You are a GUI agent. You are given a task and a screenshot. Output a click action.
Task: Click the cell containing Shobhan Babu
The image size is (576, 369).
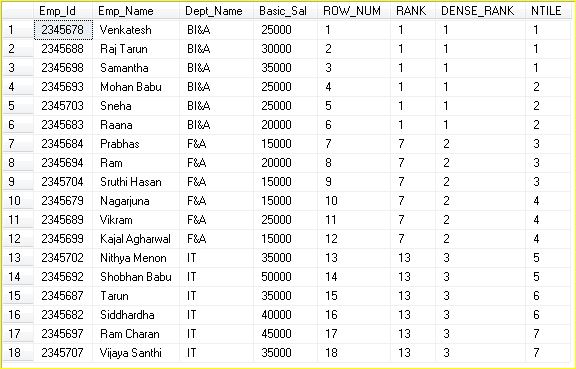click(x=136, y=277)
